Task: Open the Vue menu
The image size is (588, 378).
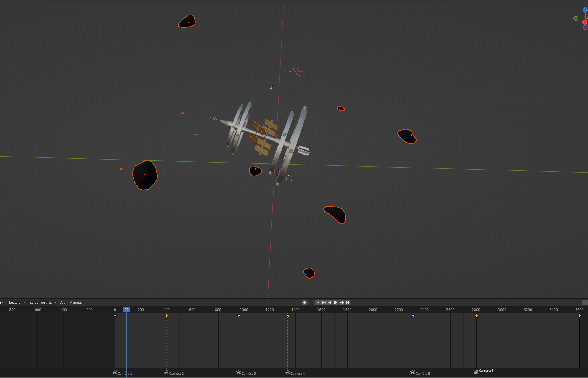Action: coord(62,302)
